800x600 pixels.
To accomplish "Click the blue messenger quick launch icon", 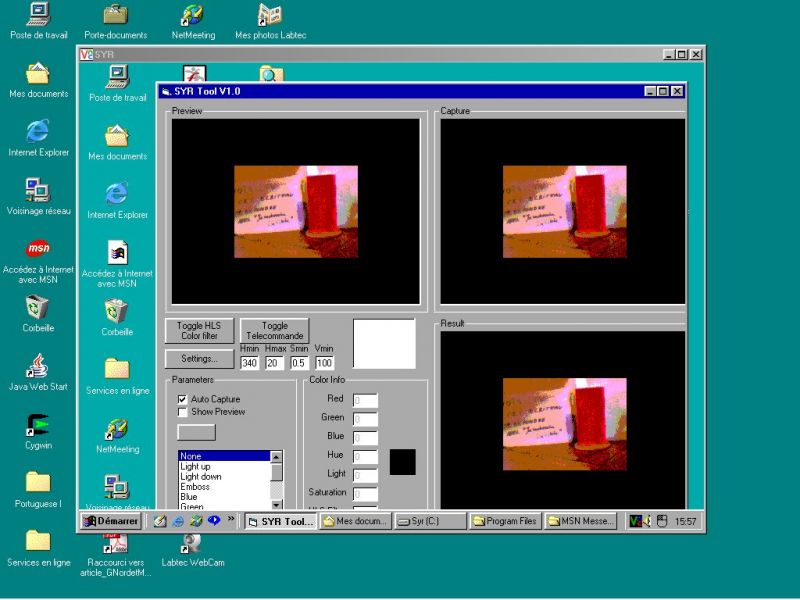I will (214, 521).
